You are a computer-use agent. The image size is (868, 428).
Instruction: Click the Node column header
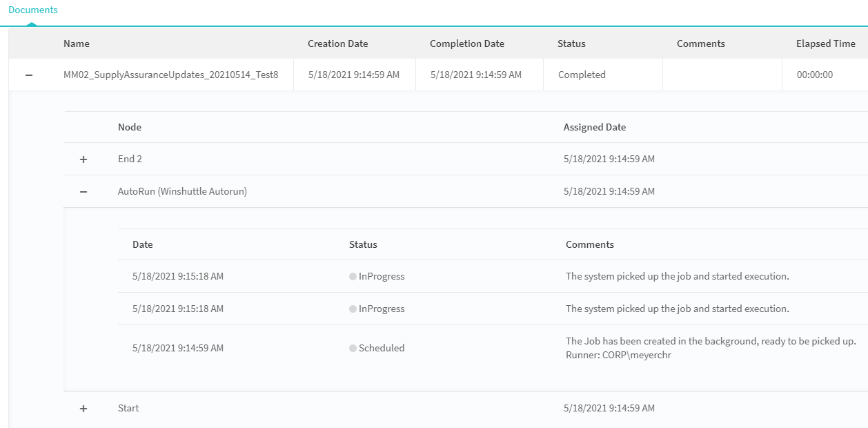130,127
